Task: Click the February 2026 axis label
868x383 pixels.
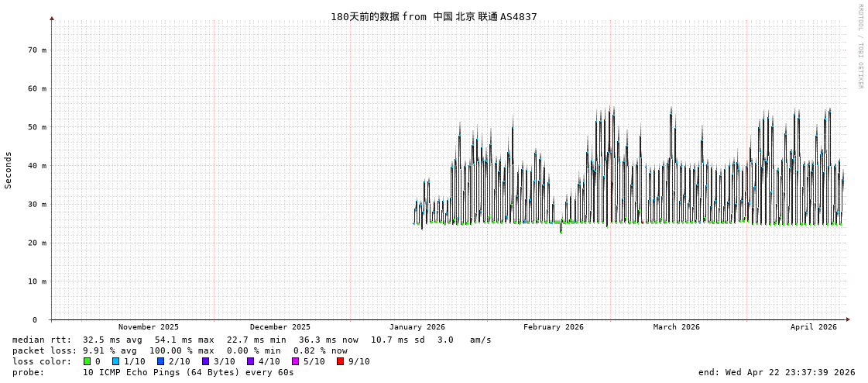Action: [554, 327]
